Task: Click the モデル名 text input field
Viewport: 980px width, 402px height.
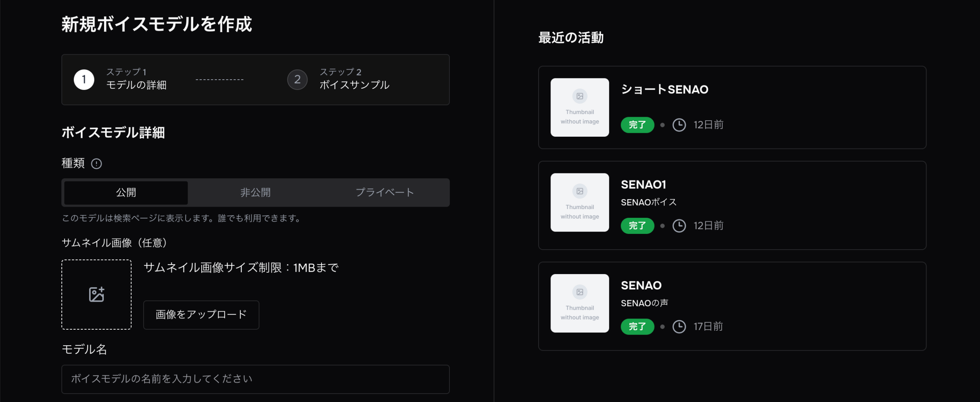Action: 255,379
